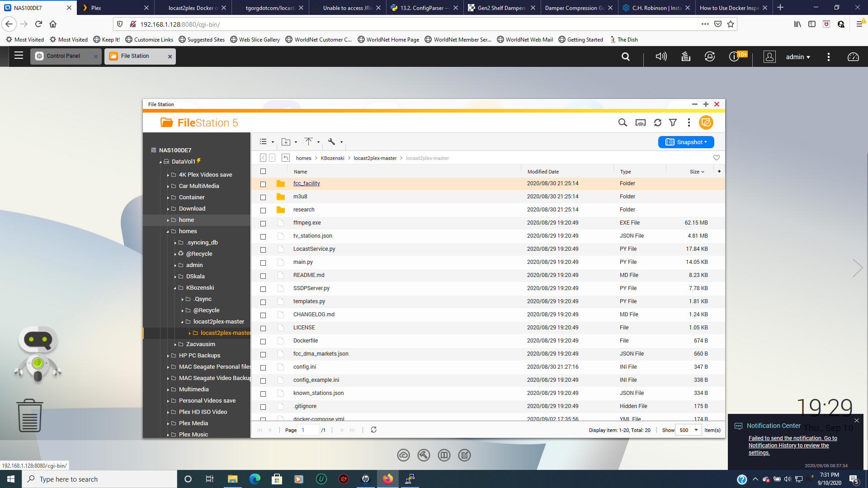868x488 pixels.
Task: Click the Upload arrow icon
Action: [x=309, y=141]
